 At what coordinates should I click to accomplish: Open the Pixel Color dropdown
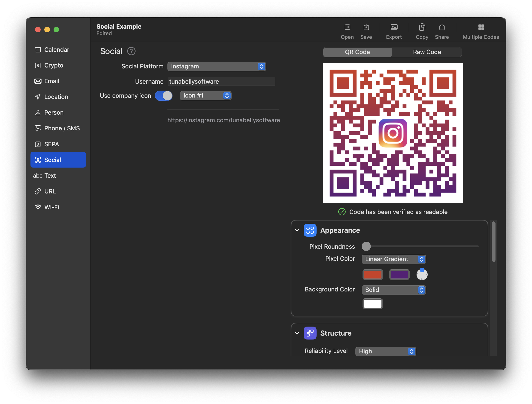click(393, 259)
